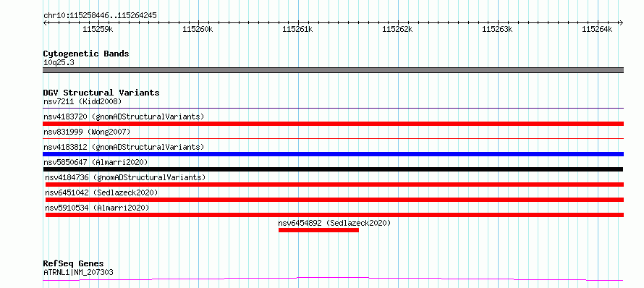Click the nsv6454892 (Sedlazeck2020) label
The image size is (644, 288).
click(334, 223)
